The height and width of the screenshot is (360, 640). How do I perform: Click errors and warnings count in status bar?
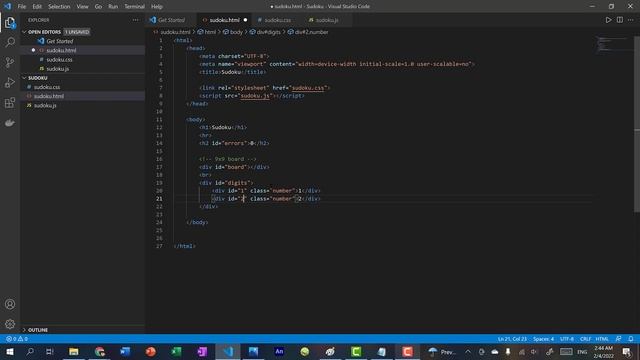17,339
